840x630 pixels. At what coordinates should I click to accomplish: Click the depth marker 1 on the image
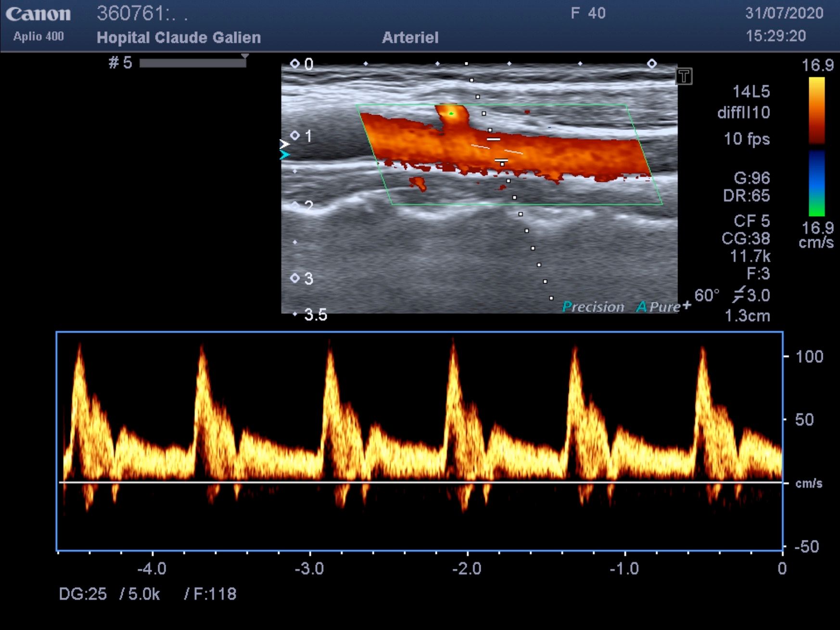pyautogui.click(x=308, y=136)
